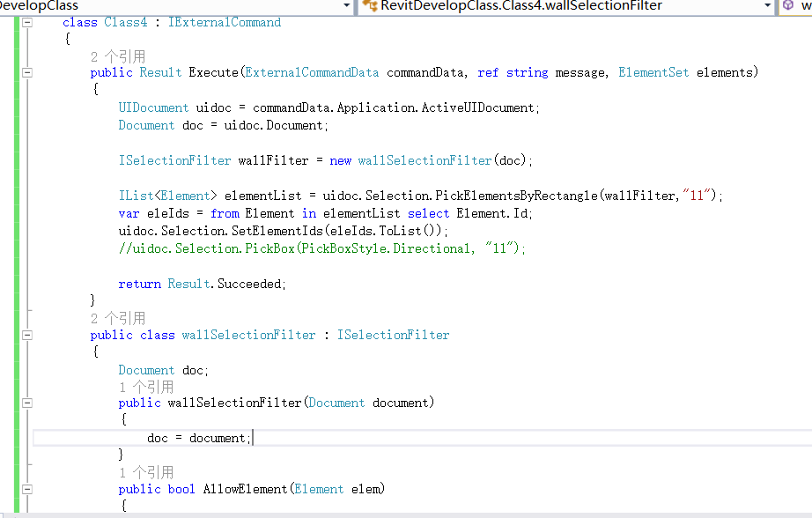Click the 'ref string message' parameter
Viewport: 812px width, 518px height.
[x=541, y=72]
